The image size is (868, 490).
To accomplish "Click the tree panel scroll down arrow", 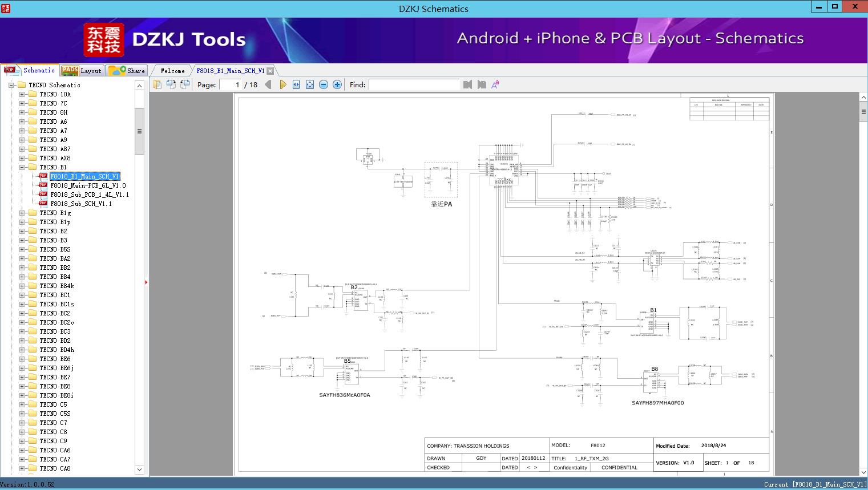I will (139, 469).
